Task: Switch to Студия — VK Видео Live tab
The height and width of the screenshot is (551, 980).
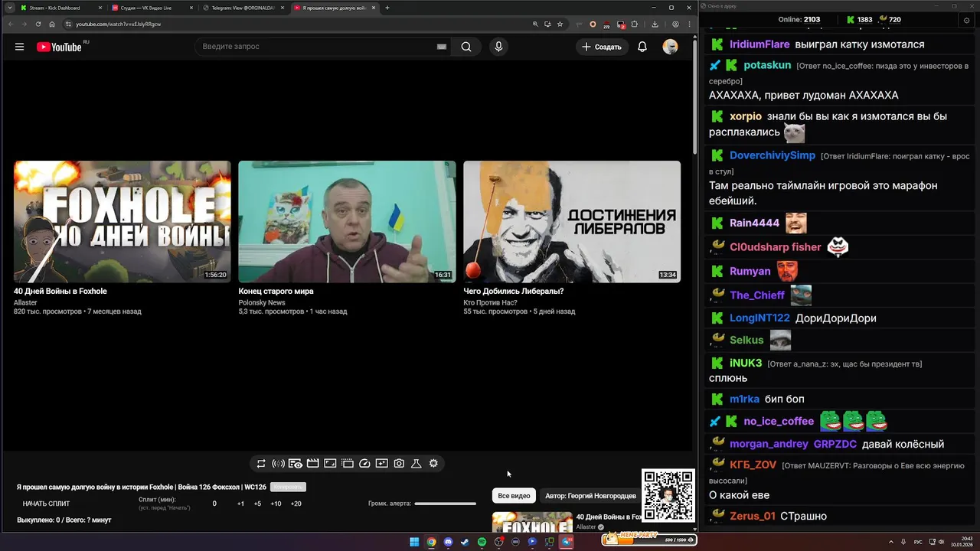Action: [151, 8]
